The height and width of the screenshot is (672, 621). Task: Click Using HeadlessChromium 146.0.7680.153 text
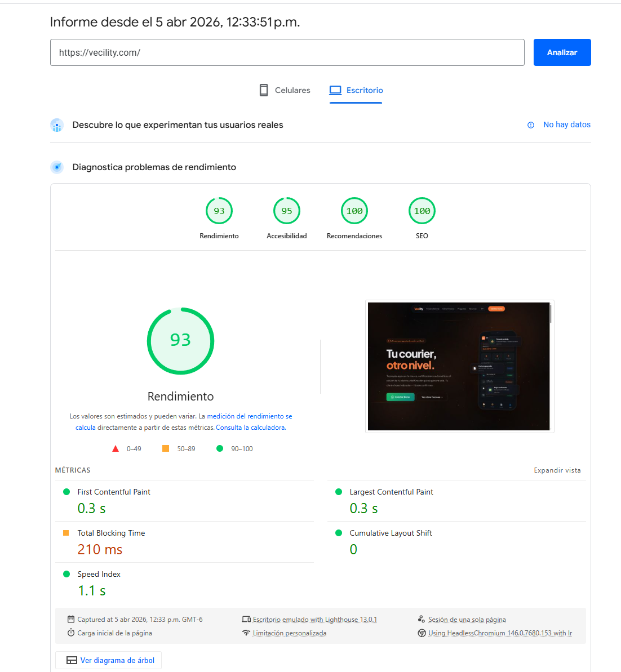click(x=500, y=634)
